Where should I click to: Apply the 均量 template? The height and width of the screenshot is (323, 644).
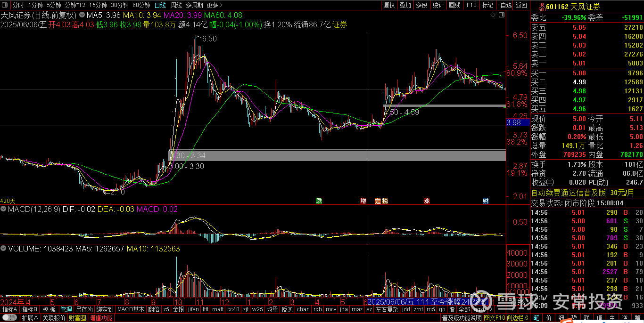point(272,310)
